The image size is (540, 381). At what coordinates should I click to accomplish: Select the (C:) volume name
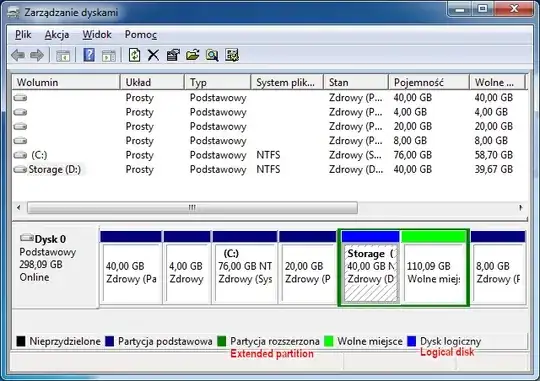tap(39, 155)
